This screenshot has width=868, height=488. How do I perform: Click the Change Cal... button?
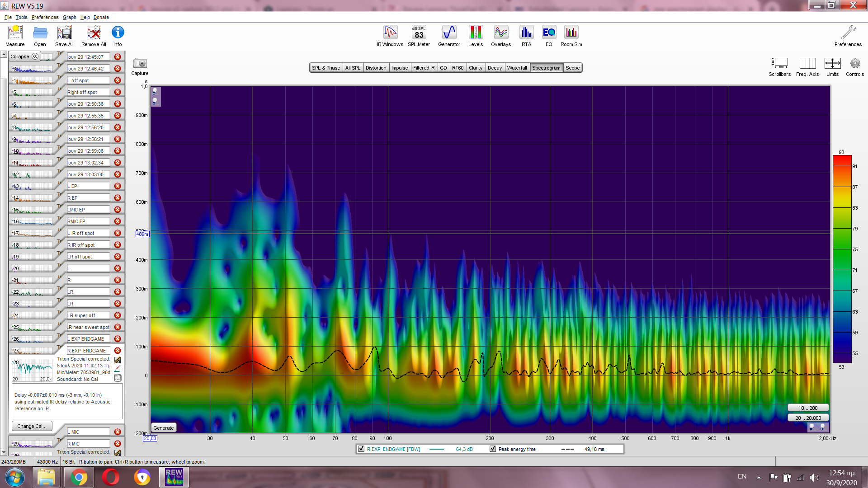32,426
